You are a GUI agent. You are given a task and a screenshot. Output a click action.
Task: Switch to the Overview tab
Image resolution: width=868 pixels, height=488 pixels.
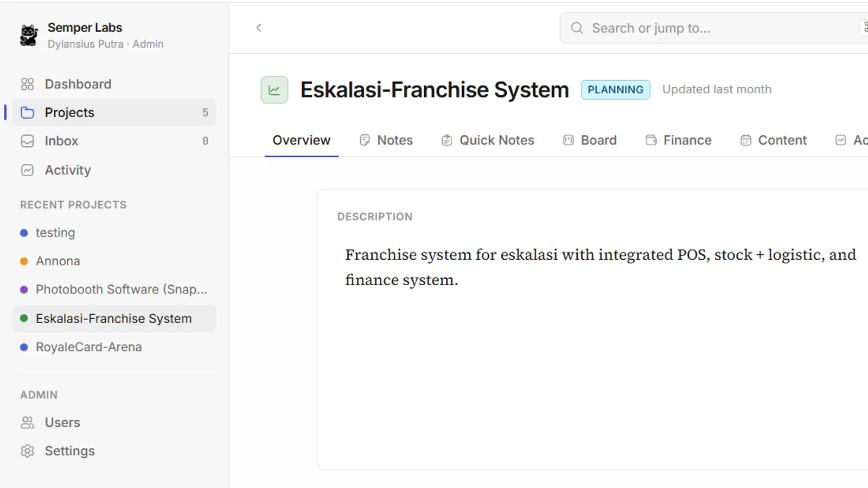pyautogui.click(x=302, y=140)
